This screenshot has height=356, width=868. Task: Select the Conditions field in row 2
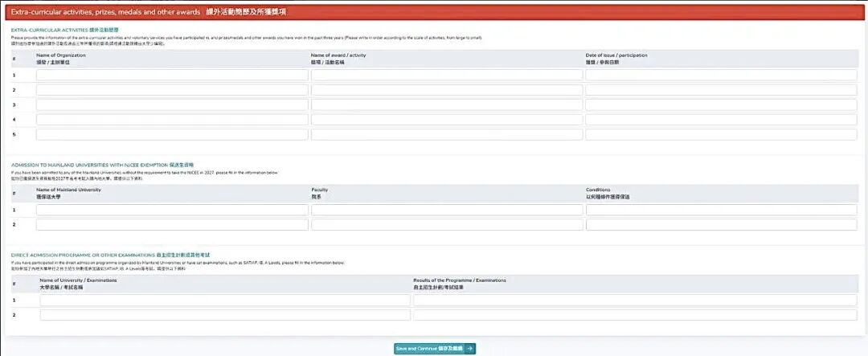[721, 225]
